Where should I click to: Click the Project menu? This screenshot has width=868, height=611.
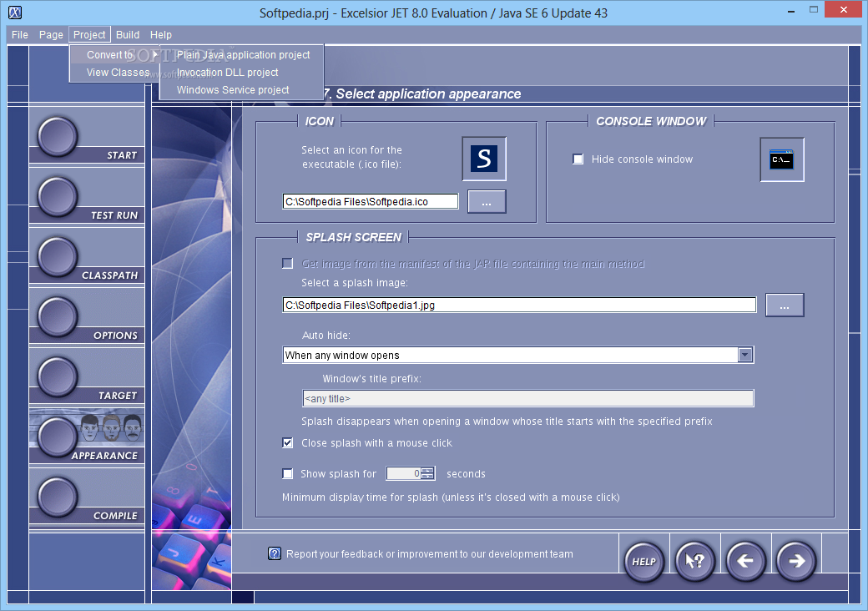pyautogui.click(x=89, y=35)
